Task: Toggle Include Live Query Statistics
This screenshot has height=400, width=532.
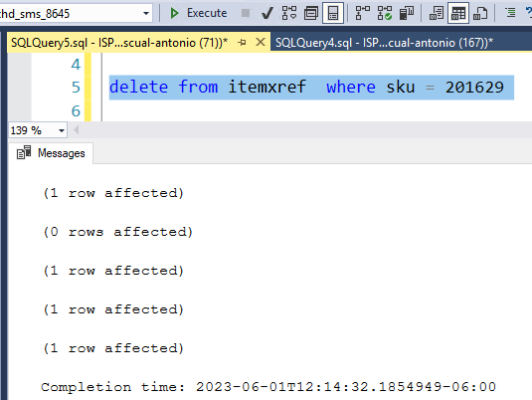Action: pyautogui.click(x=385, y=13)
